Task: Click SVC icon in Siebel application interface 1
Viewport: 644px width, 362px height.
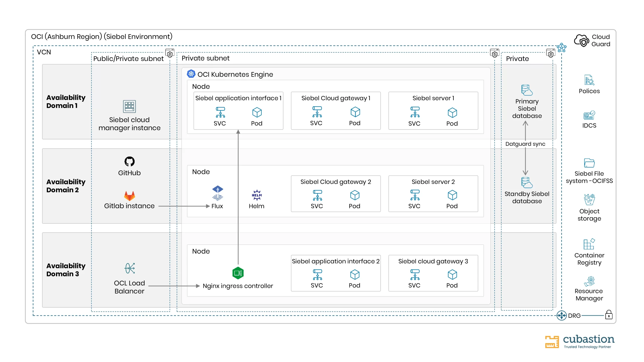Action: click(x=220, y=112)
